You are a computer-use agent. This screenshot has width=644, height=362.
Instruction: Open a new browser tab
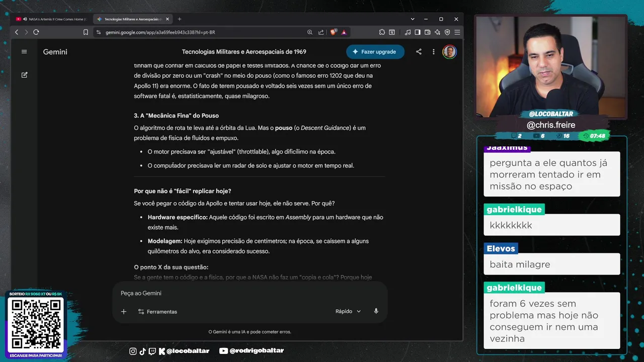180,19
